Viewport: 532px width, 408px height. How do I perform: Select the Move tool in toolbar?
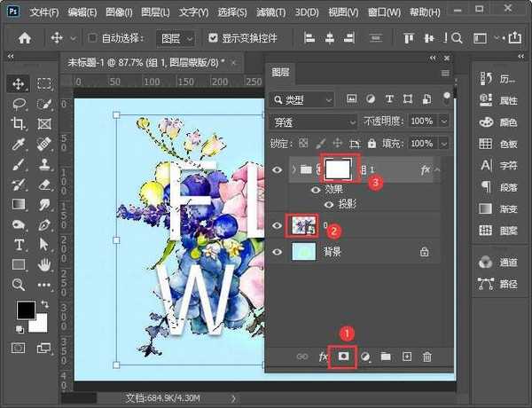tap(19, 83)
